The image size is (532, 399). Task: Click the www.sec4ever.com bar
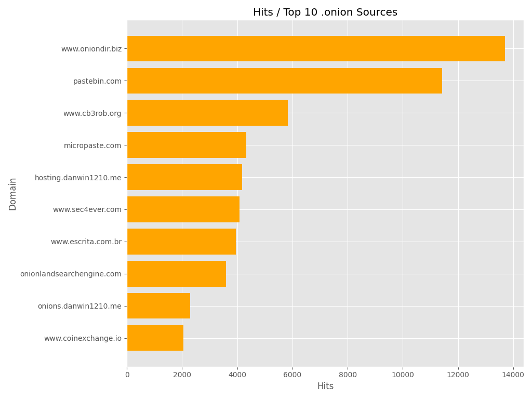pyautogui.click(x=183, y=209)
